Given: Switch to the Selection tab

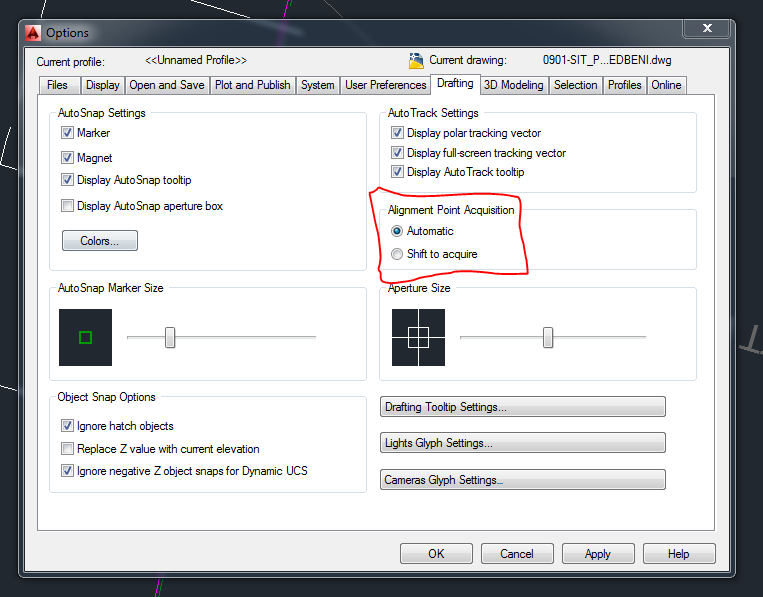Looking at the screenshot, I should 576,85.
